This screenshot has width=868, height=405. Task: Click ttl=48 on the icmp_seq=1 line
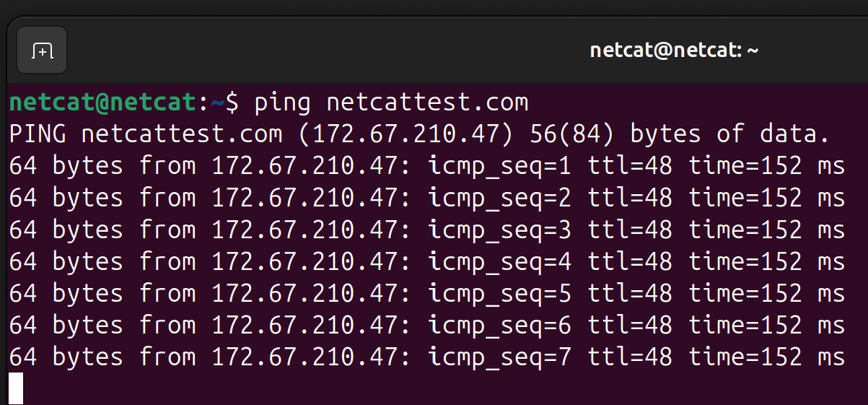630,166
